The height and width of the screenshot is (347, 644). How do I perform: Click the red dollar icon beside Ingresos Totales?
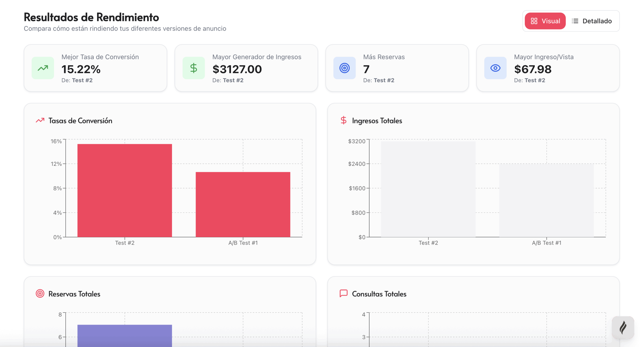pyautogui.click(x=343, y=121)
